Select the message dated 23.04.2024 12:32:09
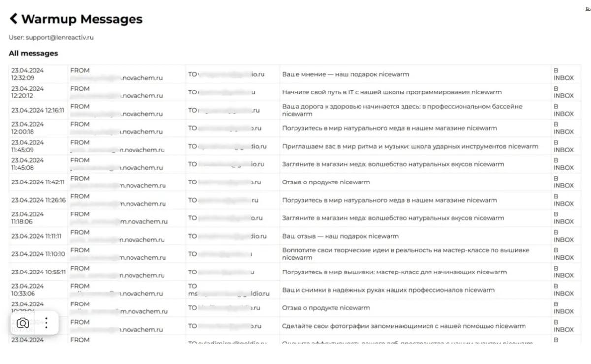The width and height of the screenshot is (591, 364). 295,74
